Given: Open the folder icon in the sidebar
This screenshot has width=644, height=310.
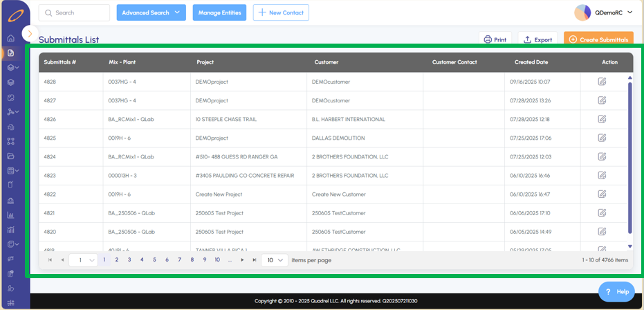Looking at the screenshot, I should coord(11,156).
